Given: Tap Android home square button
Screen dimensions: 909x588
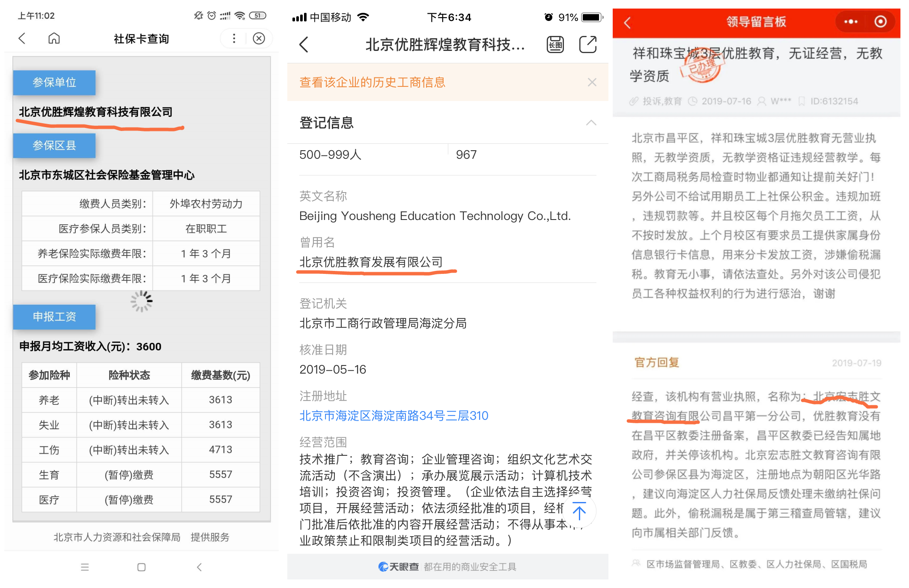Looking at the screenshot, I should (141, 567).
